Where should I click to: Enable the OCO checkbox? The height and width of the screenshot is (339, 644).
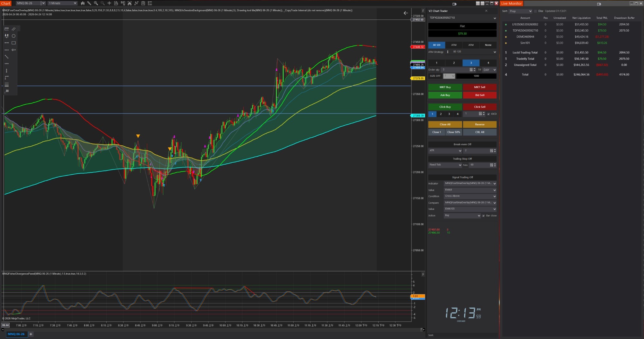pos(488,114)
